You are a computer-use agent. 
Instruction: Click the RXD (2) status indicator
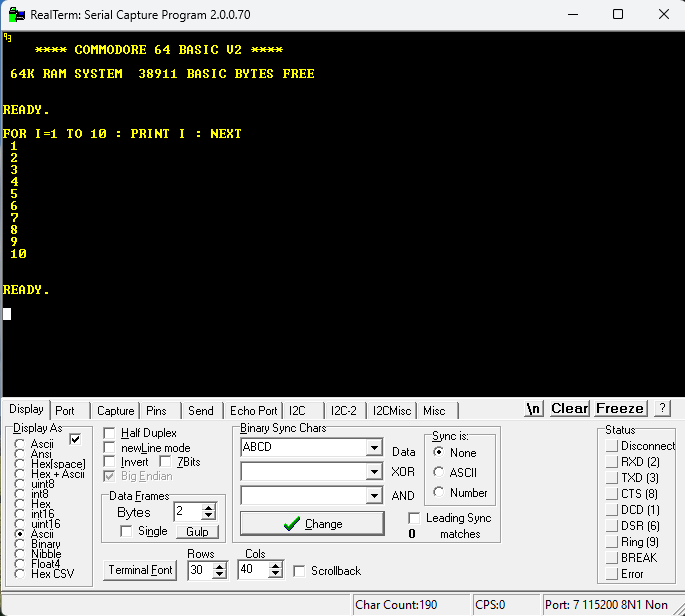[x=612, y=462]
